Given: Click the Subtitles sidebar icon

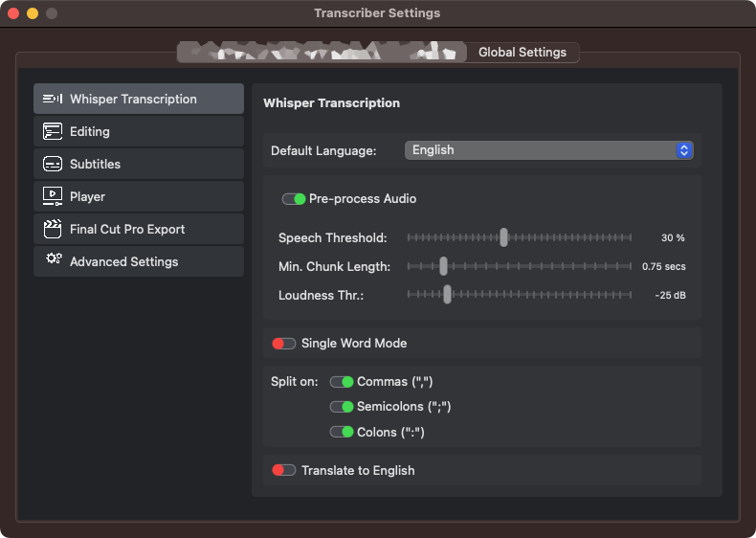Looking at the screenshot, I should click(x=52, y=164).
